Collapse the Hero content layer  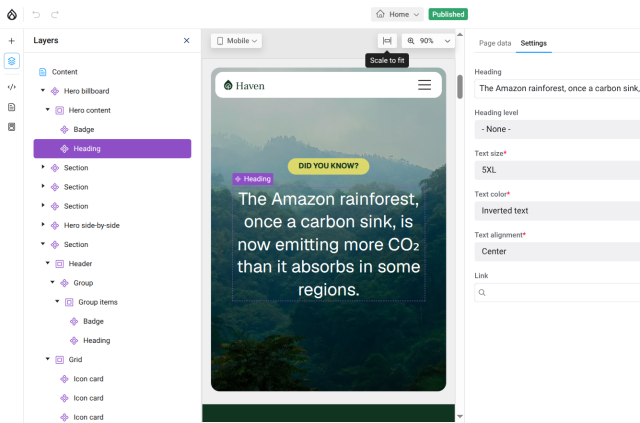coord(48,109)
